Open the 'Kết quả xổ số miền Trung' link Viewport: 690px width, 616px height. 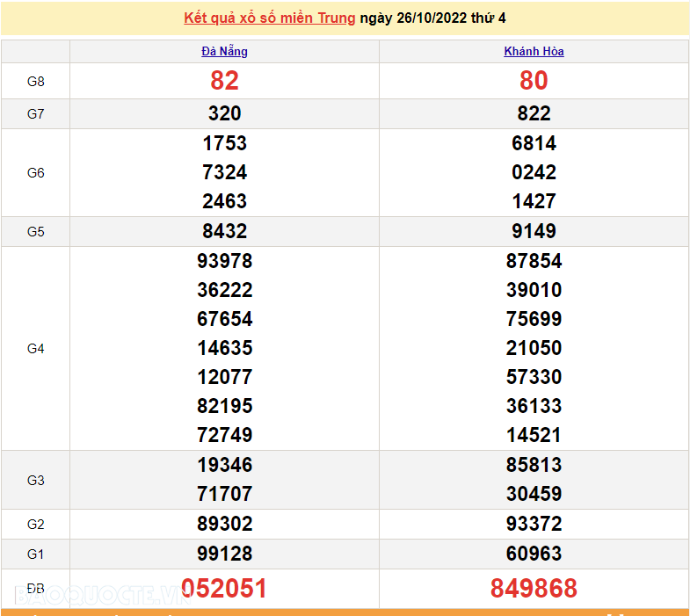pyautogui.click(x=270, y=18)
